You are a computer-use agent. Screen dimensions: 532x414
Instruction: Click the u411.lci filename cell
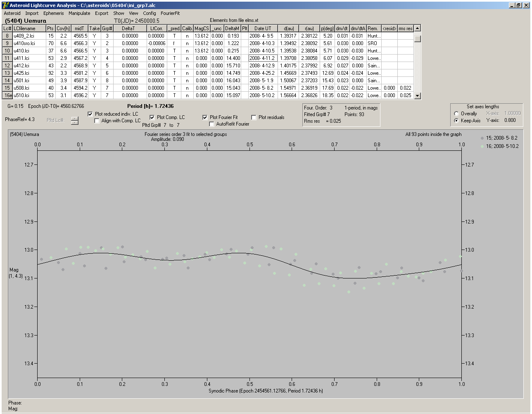pyautogui.click(x=29, y=58)
